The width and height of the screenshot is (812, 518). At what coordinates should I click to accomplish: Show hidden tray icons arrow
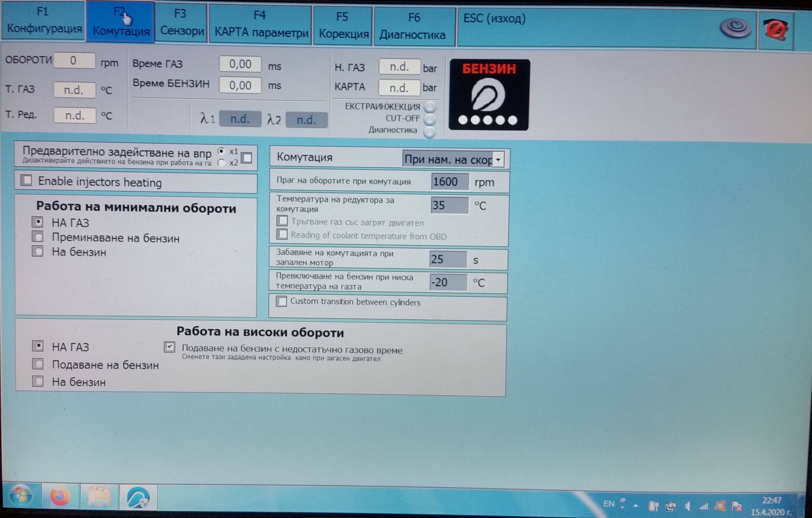pos(636,506)
